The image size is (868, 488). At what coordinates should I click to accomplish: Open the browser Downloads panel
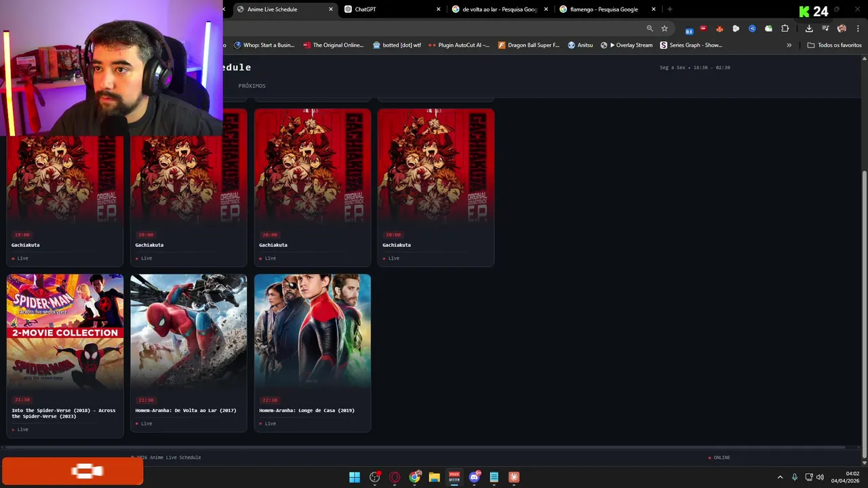(x=809, y=28)
